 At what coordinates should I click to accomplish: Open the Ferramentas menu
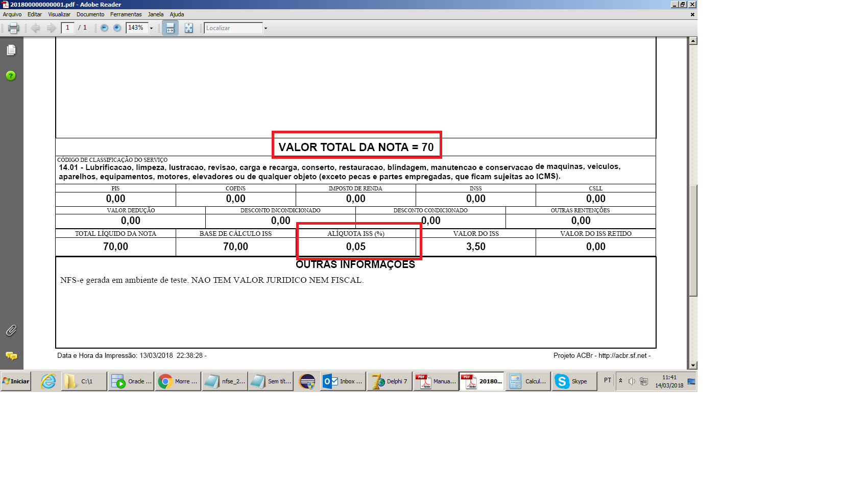pyautogui.click(x=126, y=14)
